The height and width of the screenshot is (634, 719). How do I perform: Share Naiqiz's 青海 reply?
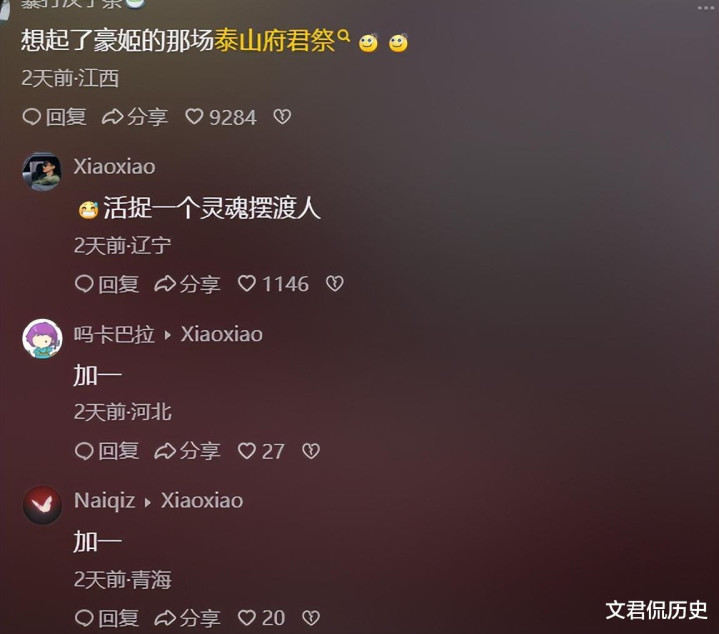click(x=187, y=618)
